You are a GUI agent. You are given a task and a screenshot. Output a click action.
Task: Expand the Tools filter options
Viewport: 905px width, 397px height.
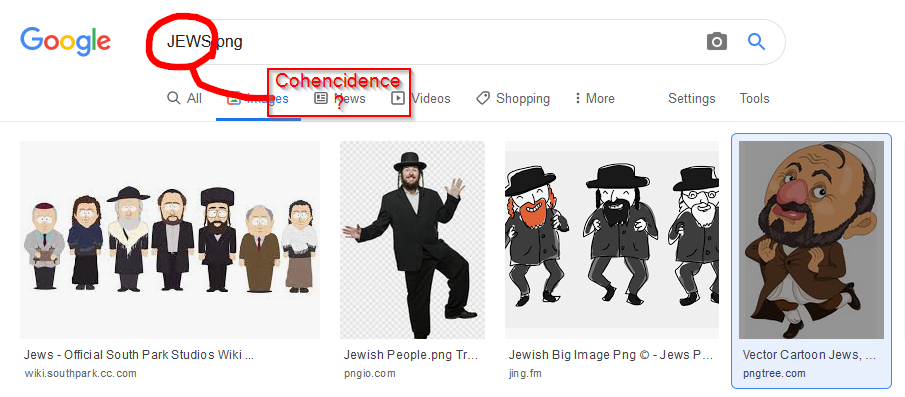(x=754, y=99)
